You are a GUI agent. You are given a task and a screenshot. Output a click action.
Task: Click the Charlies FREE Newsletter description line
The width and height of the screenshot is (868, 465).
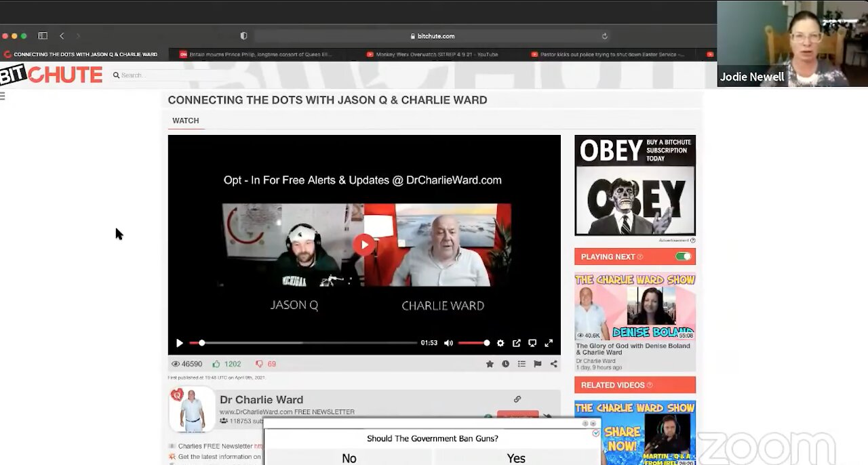(216, 446)
